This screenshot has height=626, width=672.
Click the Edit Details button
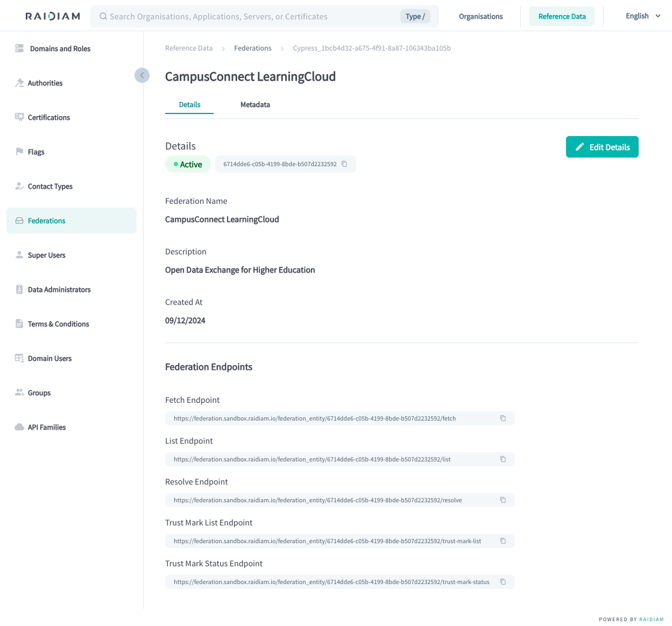click(x=602, y=147)
